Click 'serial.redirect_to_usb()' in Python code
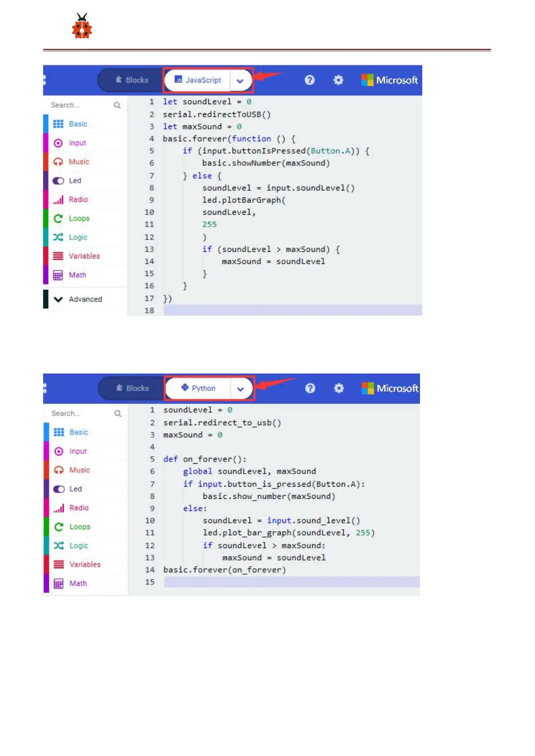This screenshot has height=756, width=535. [222, 423]
